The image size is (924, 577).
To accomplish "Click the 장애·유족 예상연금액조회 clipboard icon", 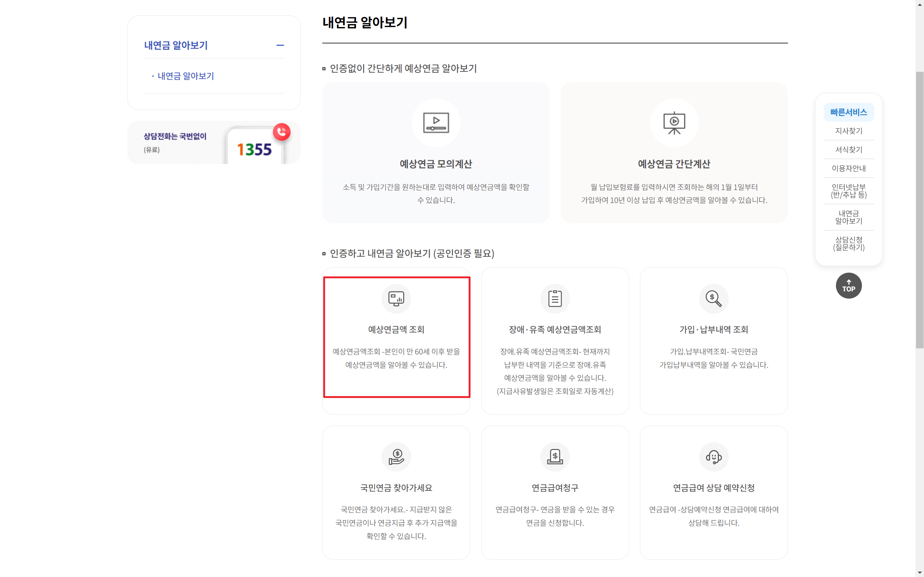I will coord(555,299).
